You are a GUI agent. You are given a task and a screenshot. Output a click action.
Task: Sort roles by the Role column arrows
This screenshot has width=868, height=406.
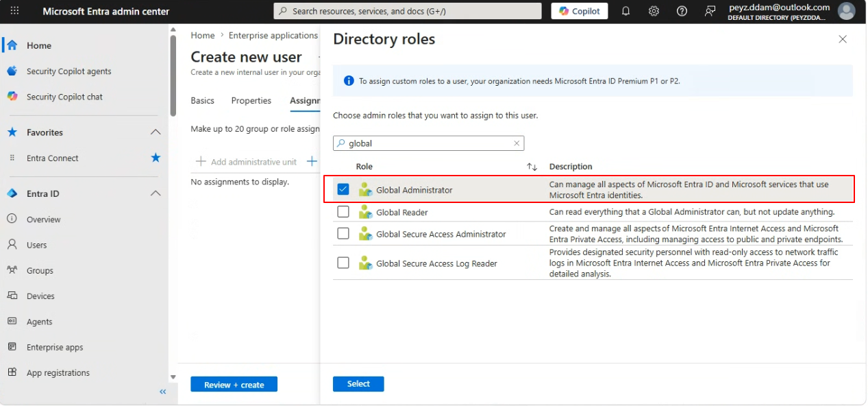point(532,167)
